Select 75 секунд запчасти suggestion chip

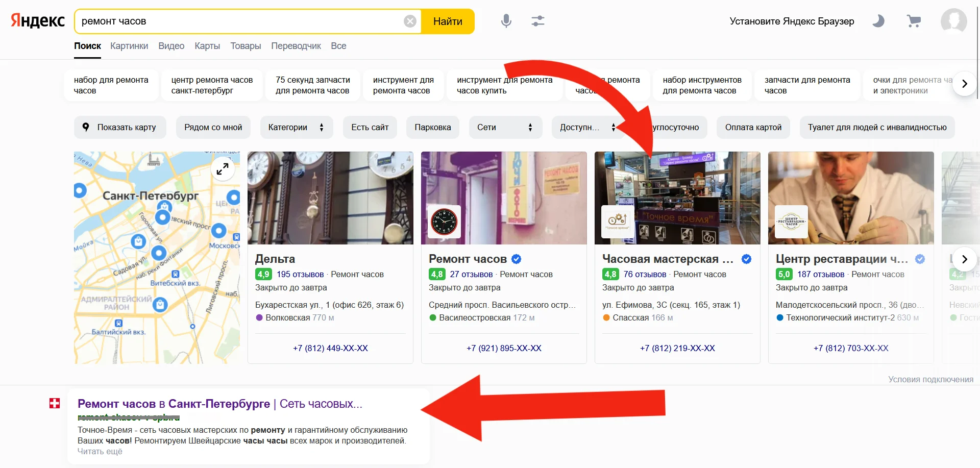312,85
